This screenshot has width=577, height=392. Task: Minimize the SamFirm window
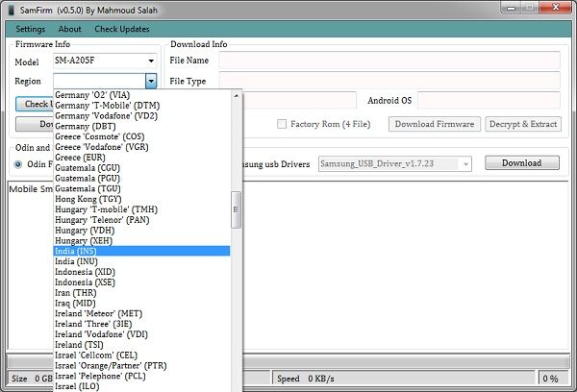click(x=511, y=8)
